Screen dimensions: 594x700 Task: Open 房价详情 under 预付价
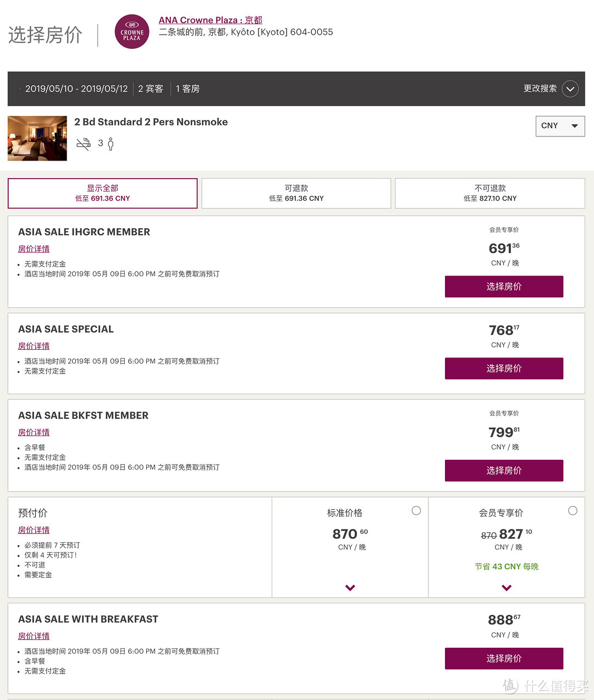(34, 530)
